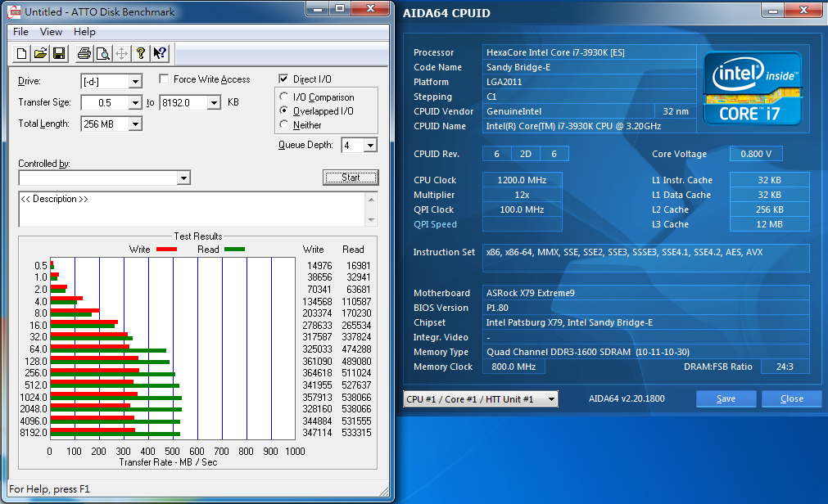Click the DRAM:FSB Ratio value 24:3
828x504 pixels.
point(785,367)
